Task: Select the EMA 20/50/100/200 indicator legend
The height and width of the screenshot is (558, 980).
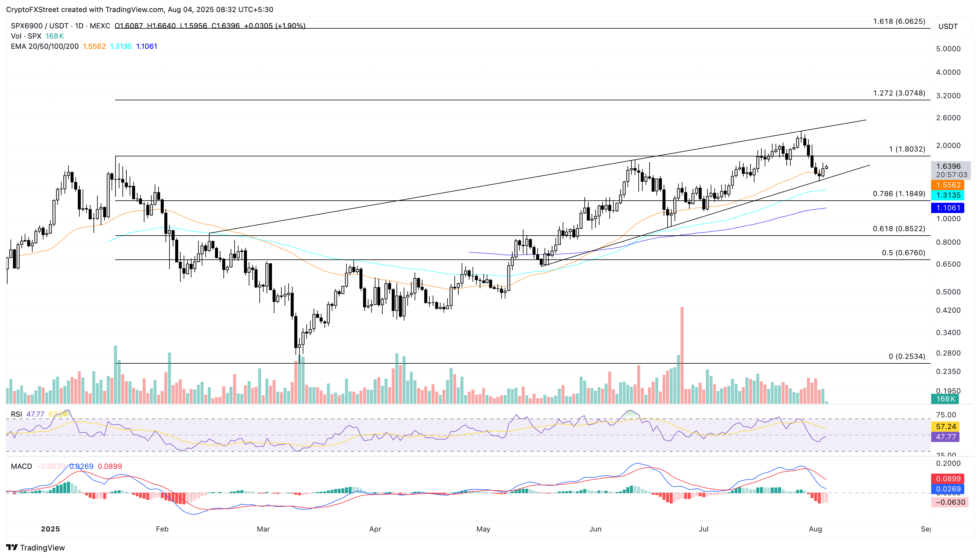Action: (45, 46)
